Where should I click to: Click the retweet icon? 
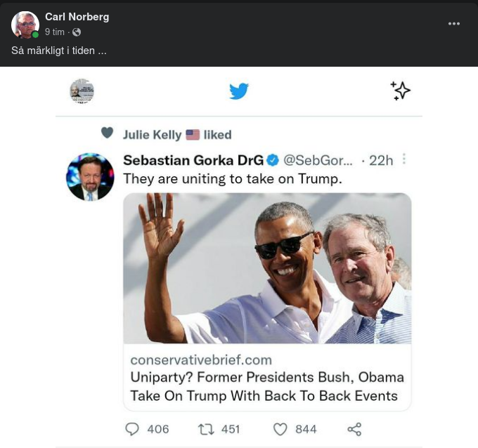[206, 428]
